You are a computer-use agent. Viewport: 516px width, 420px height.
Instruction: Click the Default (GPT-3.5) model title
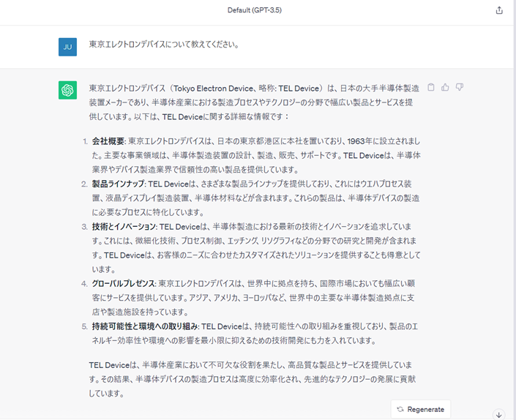click(255, 10)
